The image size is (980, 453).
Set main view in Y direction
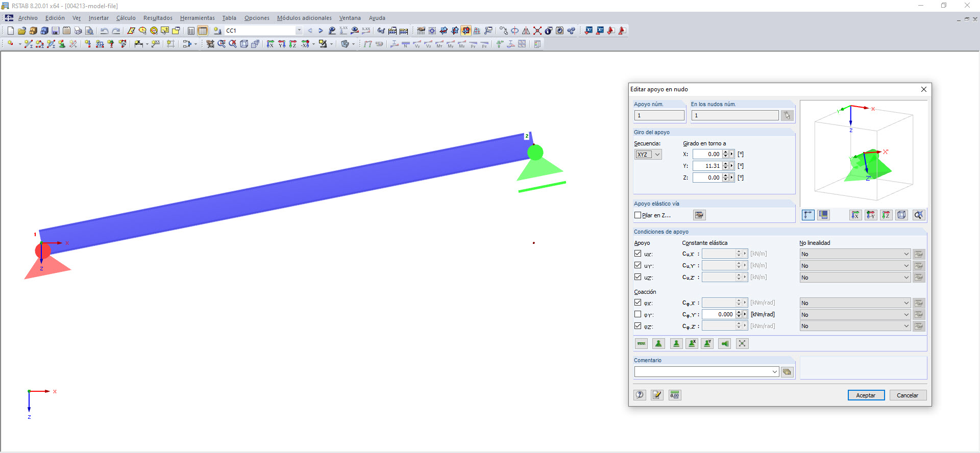282,44
